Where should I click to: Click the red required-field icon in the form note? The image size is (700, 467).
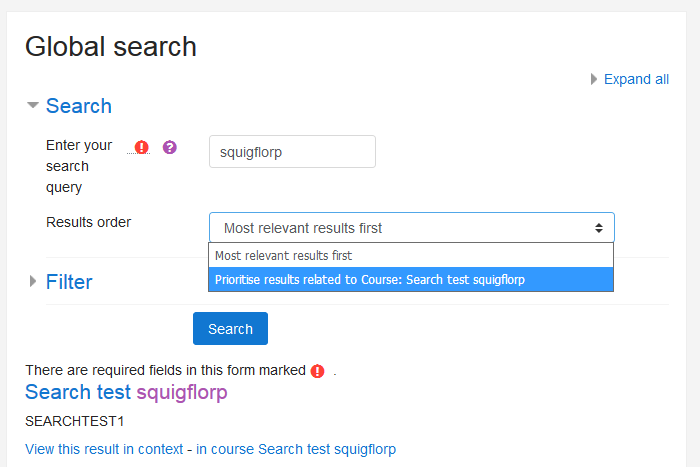(317, 371)
